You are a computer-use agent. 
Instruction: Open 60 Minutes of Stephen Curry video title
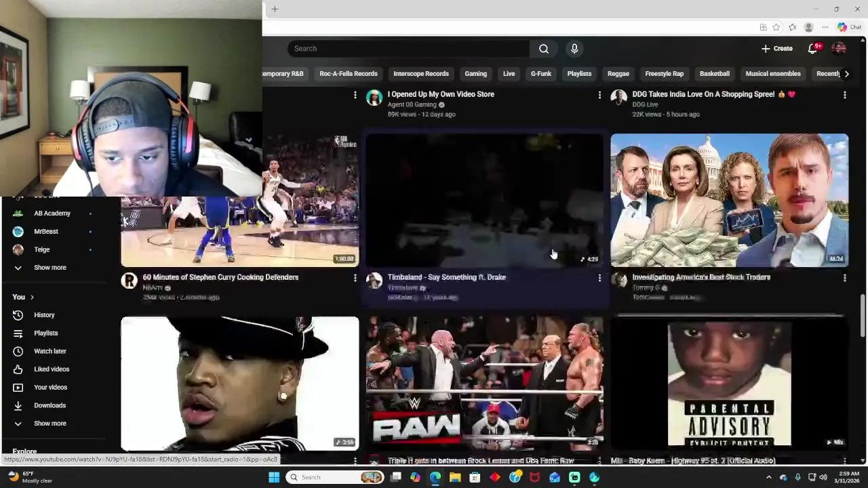[220, 277]
